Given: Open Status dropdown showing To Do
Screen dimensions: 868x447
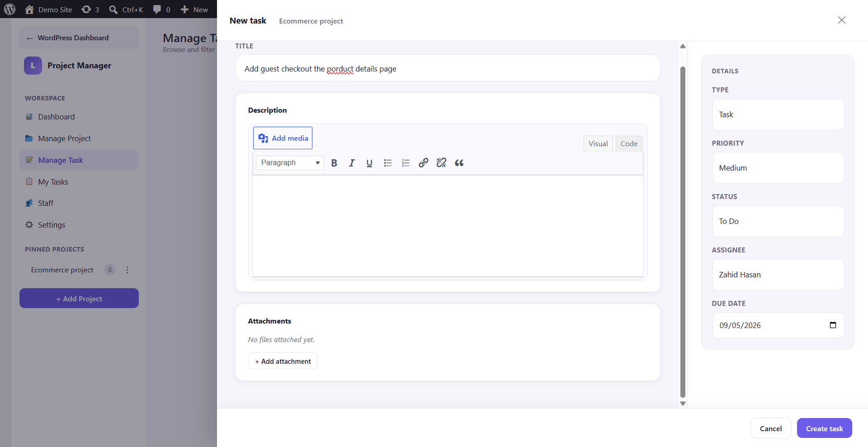Looking at the screenshot, I should click(x=778, y=221).
